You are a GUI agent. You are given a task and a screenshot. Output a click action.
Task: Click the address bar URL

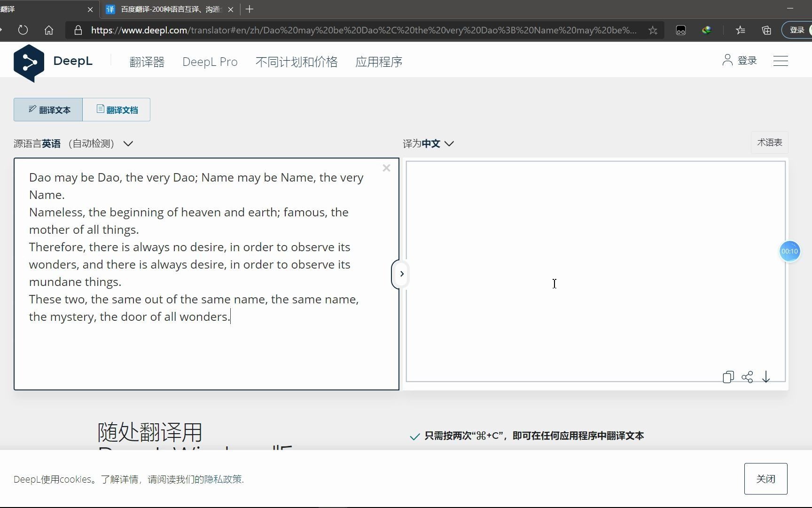(364, 30)
